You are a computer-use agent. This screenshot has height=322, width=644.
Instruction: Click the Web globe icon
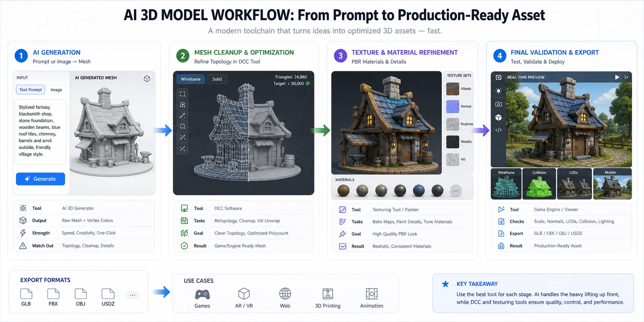click(285, 294)
